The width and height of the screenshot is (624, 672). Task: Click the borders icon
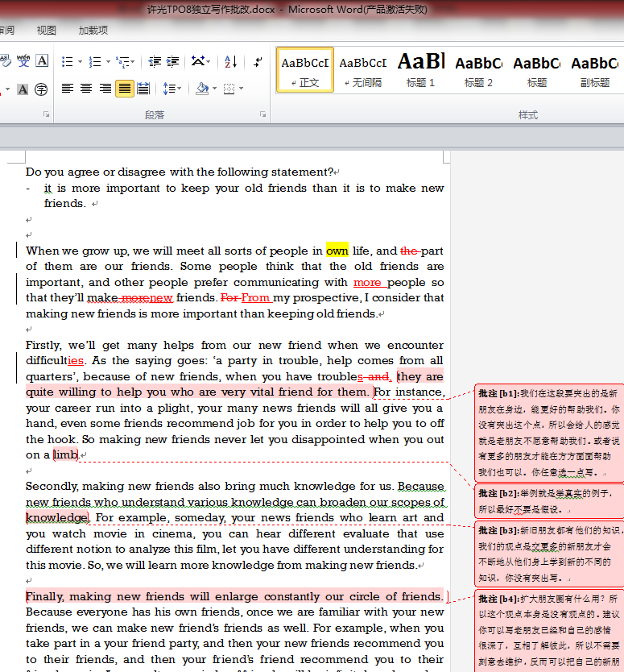229,89
